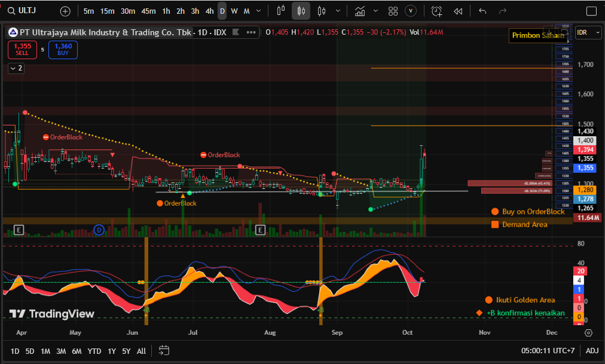
Task: Click the bar replay rewind icon
Action: click(x=458, y=11)
